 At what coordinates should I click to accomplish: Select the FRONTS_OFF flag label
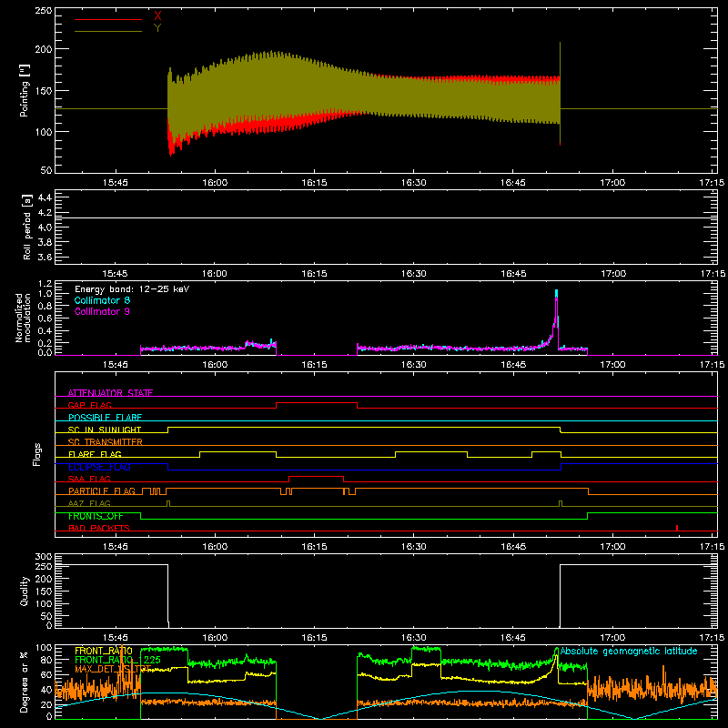(x=96, y=516)
